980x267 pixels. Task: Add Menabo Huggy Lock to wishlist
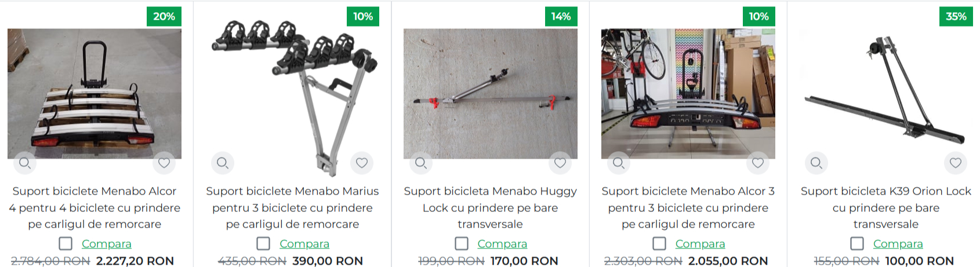tap(560, 163)
